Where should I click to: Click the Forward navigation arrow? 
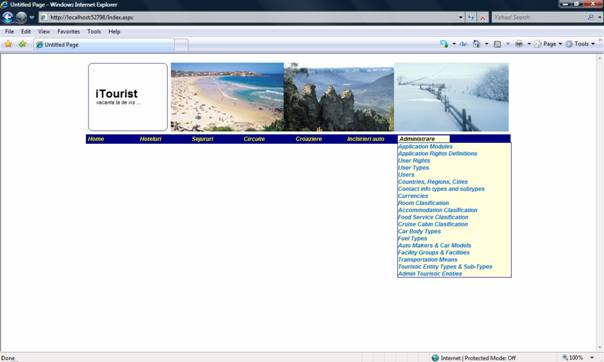coord(22,17)
